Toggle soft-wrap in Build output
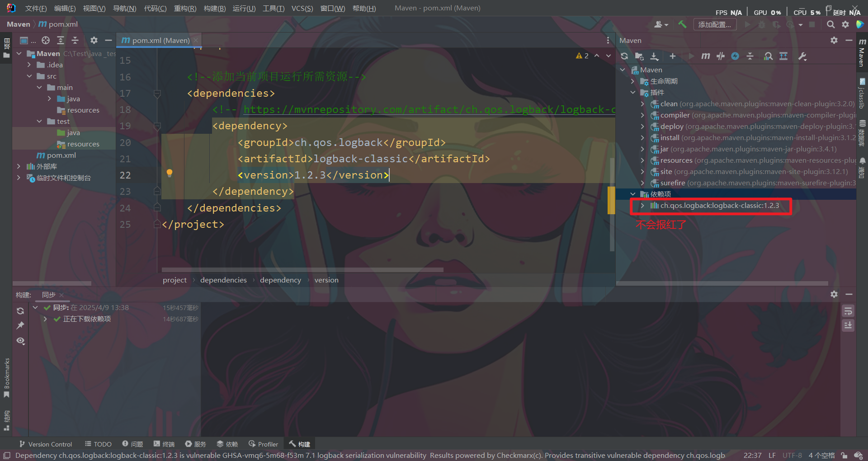Screen dimensions: 868x461 pos(848,311)
